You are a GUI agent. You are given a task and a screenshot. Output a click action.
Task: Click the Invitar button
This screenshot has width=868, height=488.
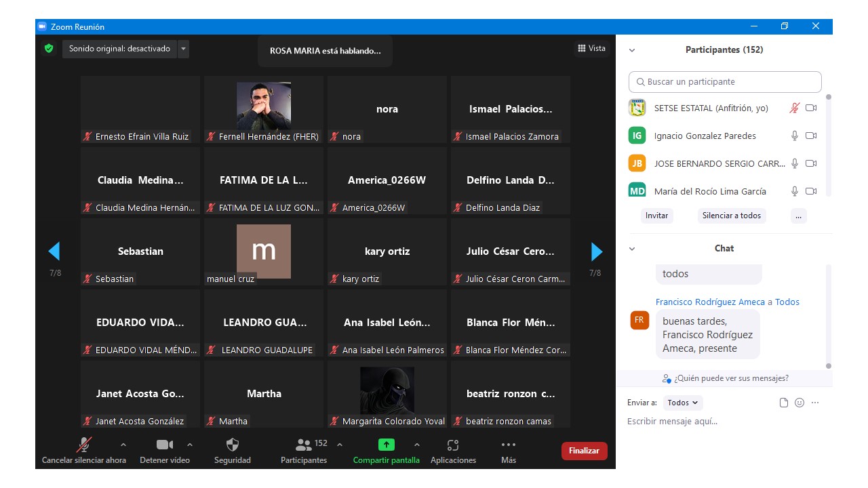656,216
